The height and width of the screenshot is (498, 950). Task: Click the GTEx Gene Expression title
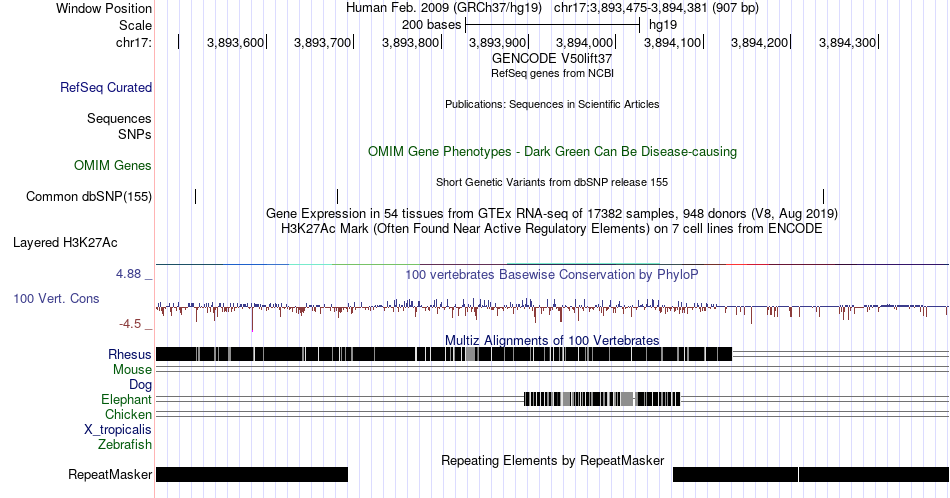point(552,213)
